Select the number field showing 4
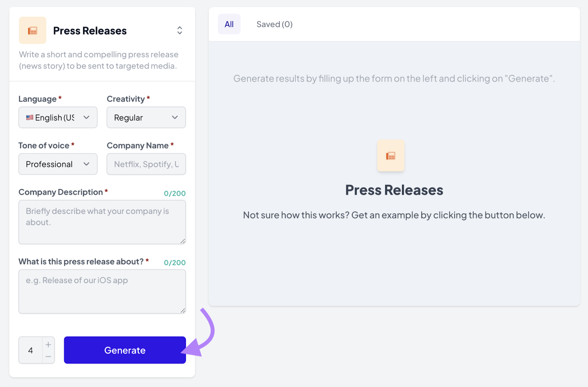Image resolution: width=588 pixels, height=387 pixels. pyautogui.click(x=31, y=350)
